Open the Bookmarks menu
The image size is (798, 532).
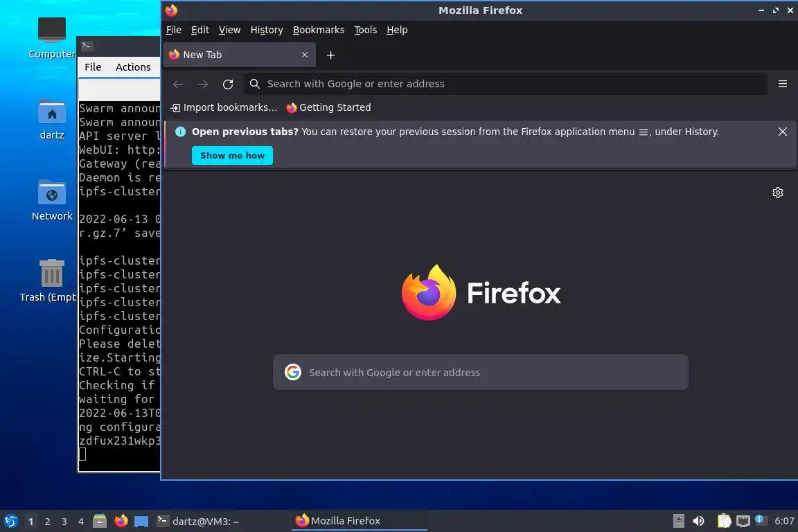point(319,30)
